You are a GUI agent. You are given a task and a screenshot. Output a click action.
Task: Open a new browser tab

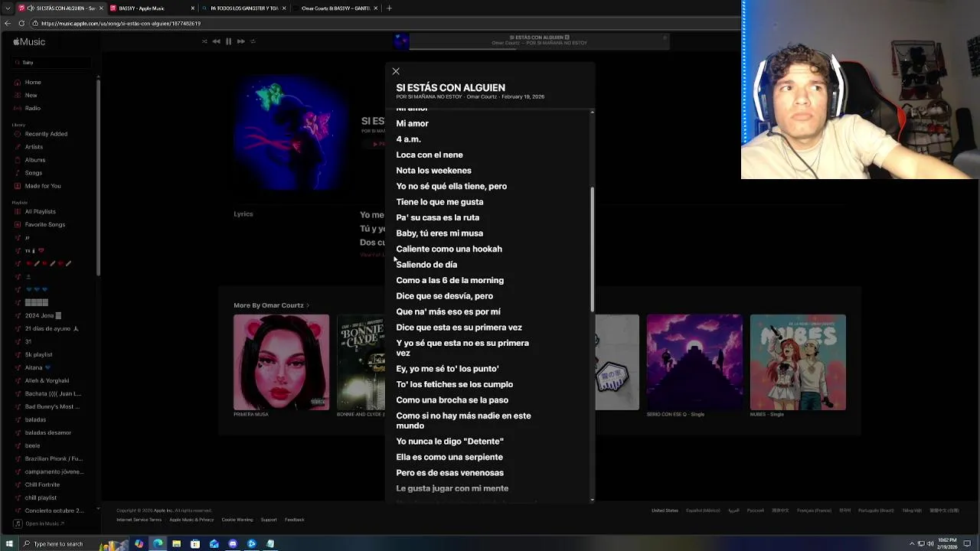(x=389, y=8)
